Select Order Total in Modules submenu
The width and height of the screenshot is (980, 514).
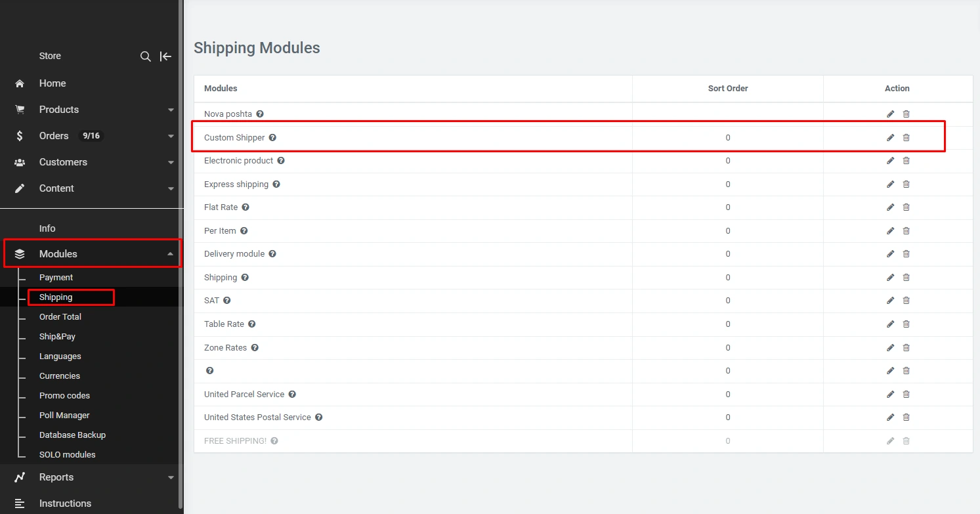tap(60, 317)
